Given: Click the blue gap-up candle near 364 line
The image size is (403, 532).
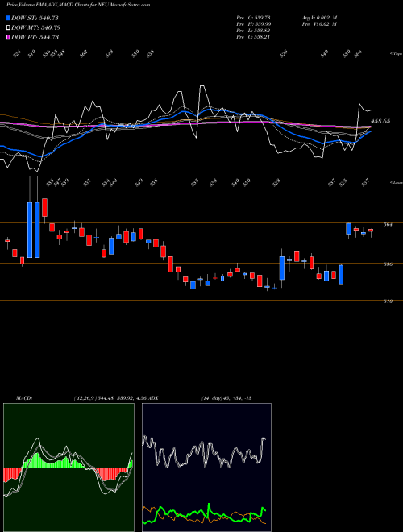Looking at the screenshot, I should 348,229.
